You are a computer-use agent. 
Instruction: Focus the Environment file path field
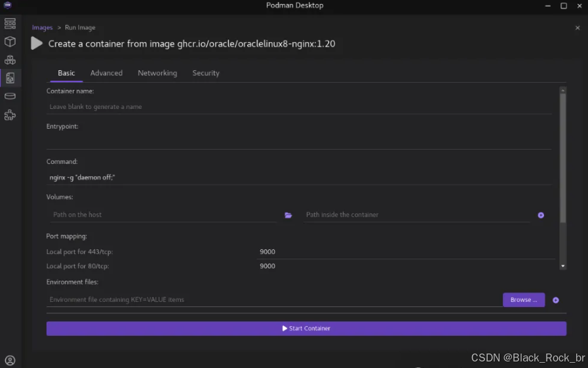(x=274, y=300)
